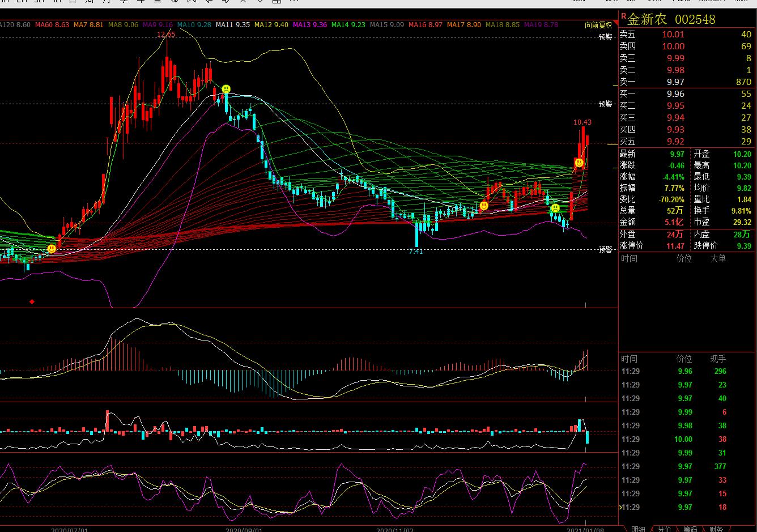Image resolution: width=757 pixels, height=532 pixels.
Task: Select the MA8 9.06 indicator label
Action: pyautogui.click(x=123, y=25)
